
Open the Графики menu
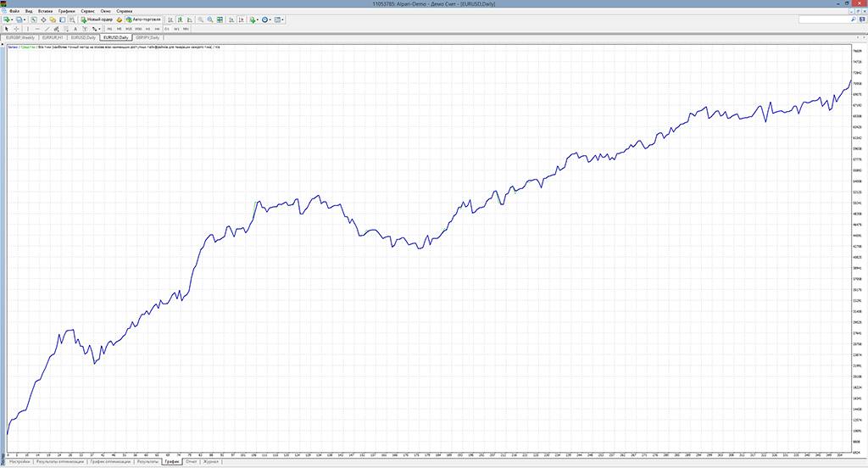(66, 11)
